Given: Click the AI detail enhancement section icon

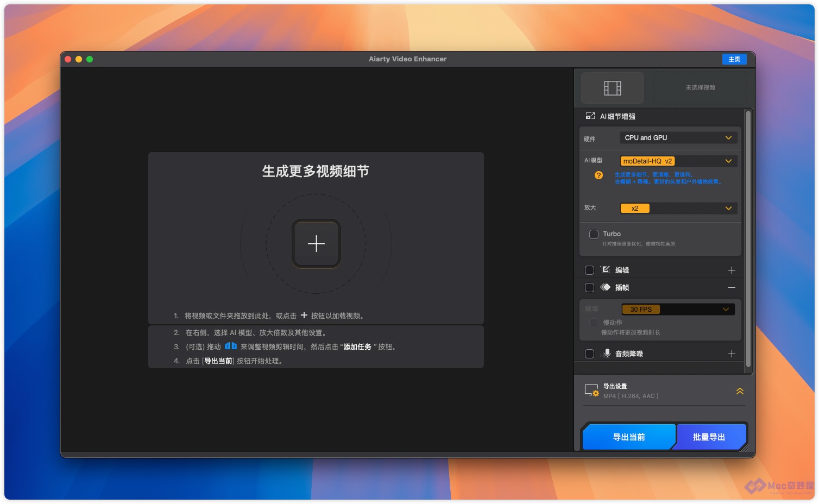Looking at the screenshot, I should pos(590,116).
